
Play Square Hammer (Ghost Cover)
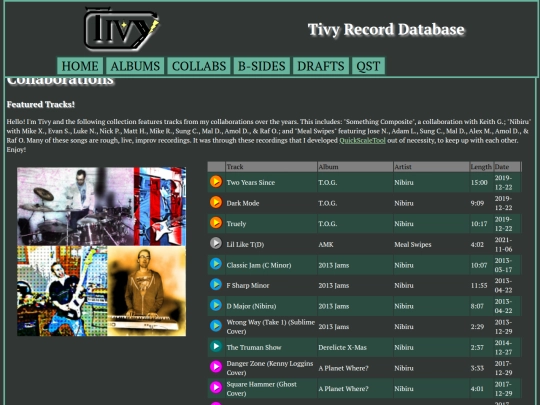216,387
